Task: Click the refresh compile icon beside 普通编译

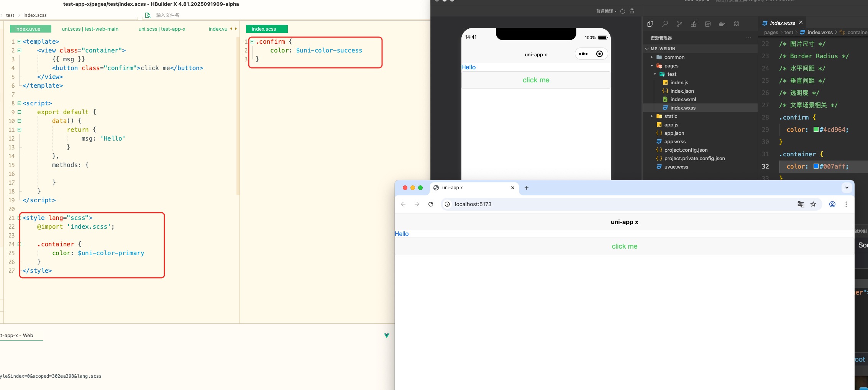Action: (x=623, y=11)
